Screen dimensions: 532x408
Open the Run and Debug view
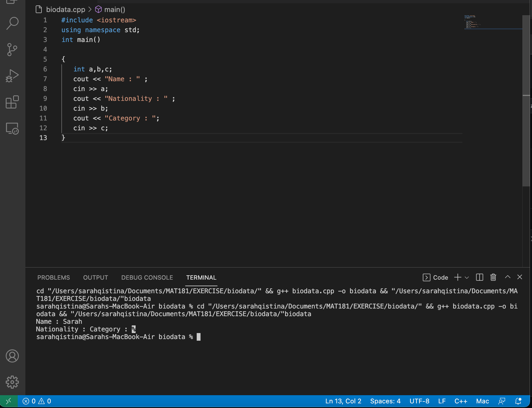(x=12, y=75)
